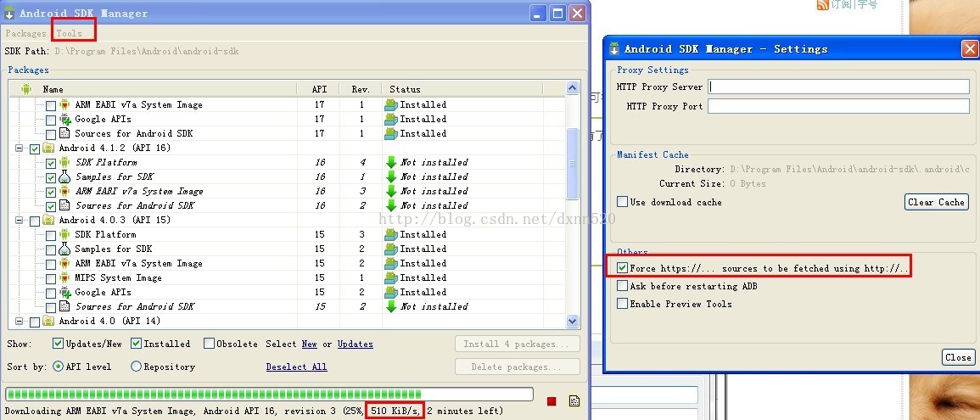Image resolution: width=980 pixels, height=420 pixels.
Task: Click the ARM EABI v7a API 16 image icon
Action: pos(64,191)
